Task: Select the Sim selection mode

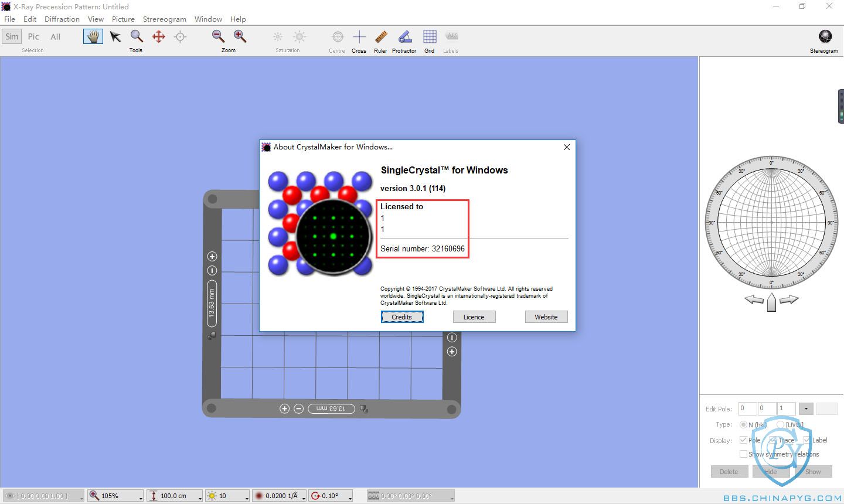Action: (x=12, y=36)
